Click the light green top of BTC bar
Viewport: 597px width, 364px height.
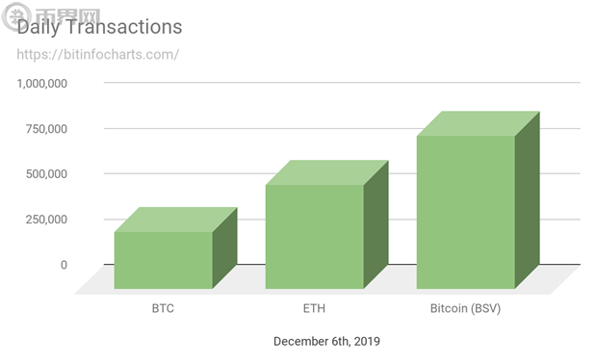point(176,220)
